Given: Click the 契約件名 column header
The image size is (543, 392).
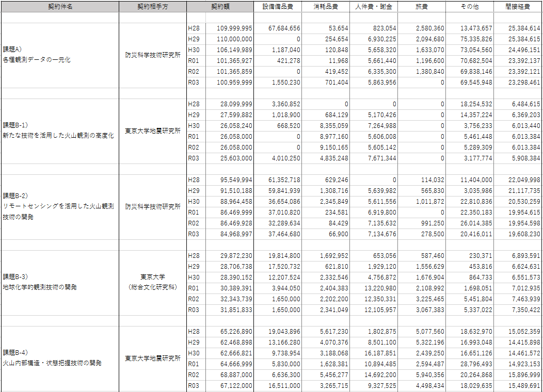Looking at the screenshot, I should click(60, 7).
